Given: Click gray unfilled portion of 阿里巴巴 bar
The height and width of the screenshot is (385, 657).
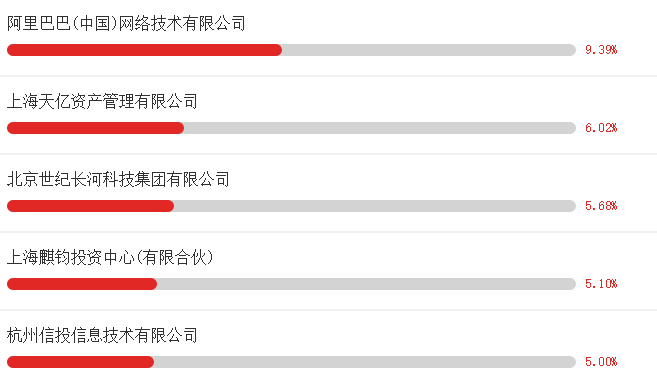Looking at the screenshot, I should tap(429, 50).
